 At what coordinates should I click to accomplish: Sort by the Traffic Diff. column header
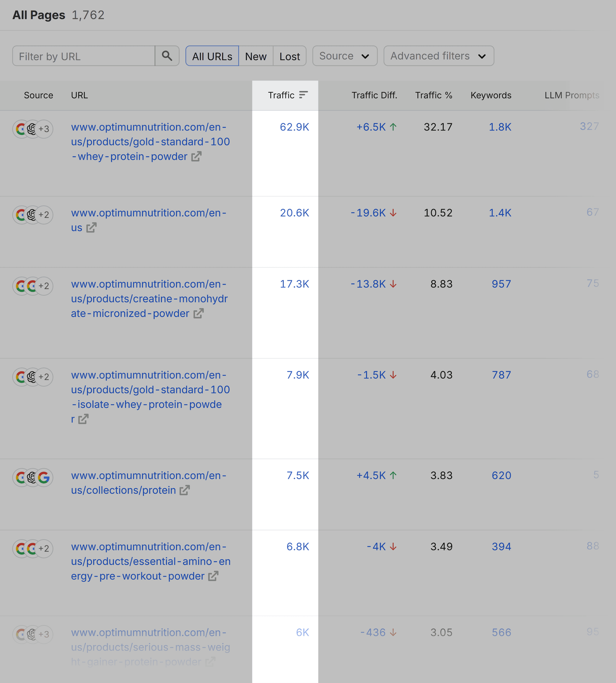pos(374,95)
